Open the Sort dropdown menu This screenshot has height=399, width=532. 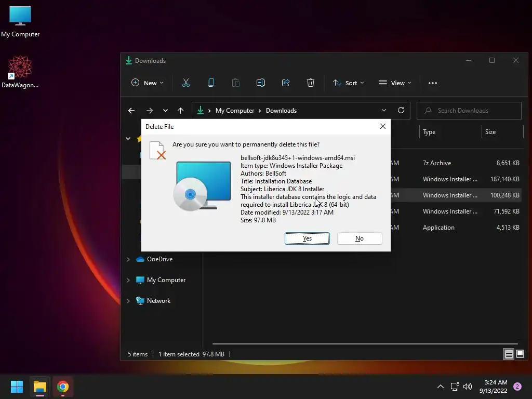click(349, 83)
